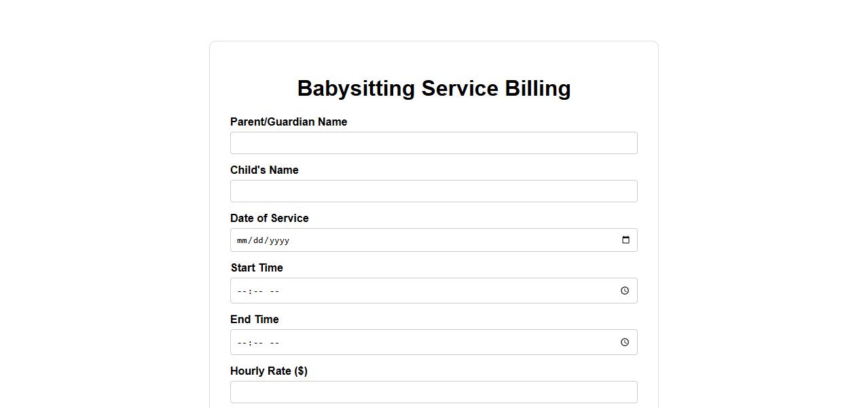Screen dimensions: 868x408
Task: Select the AM/PM segment of End Time
Action: [274, 343]
